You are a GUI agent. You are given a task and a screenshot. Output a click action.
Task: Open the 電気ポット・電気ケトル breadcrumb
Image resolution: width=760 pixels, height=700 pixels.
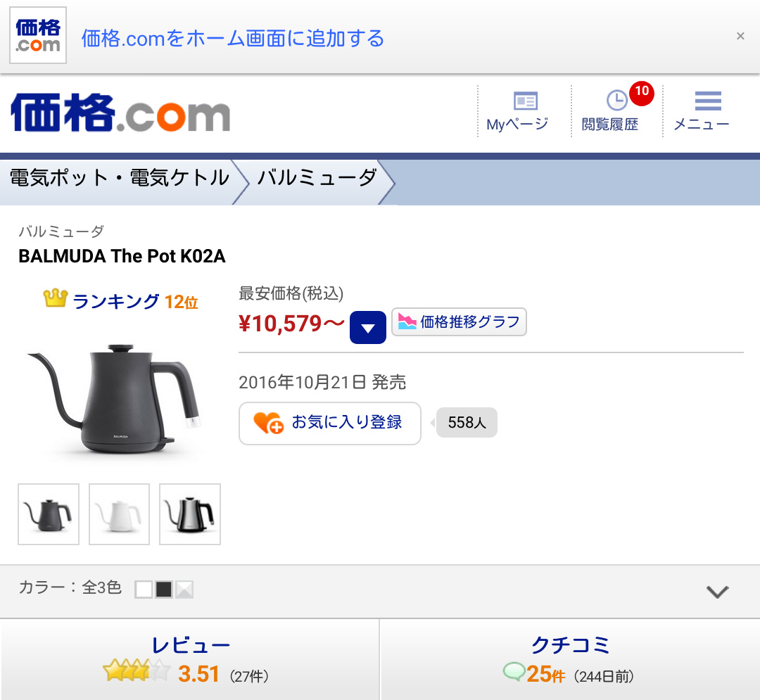pos(120,178)
